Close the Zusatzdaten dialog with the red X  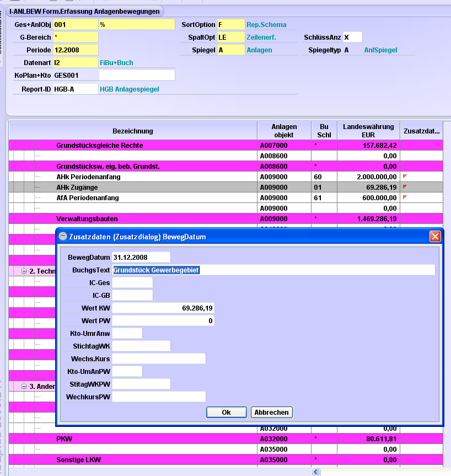point(435,236)
